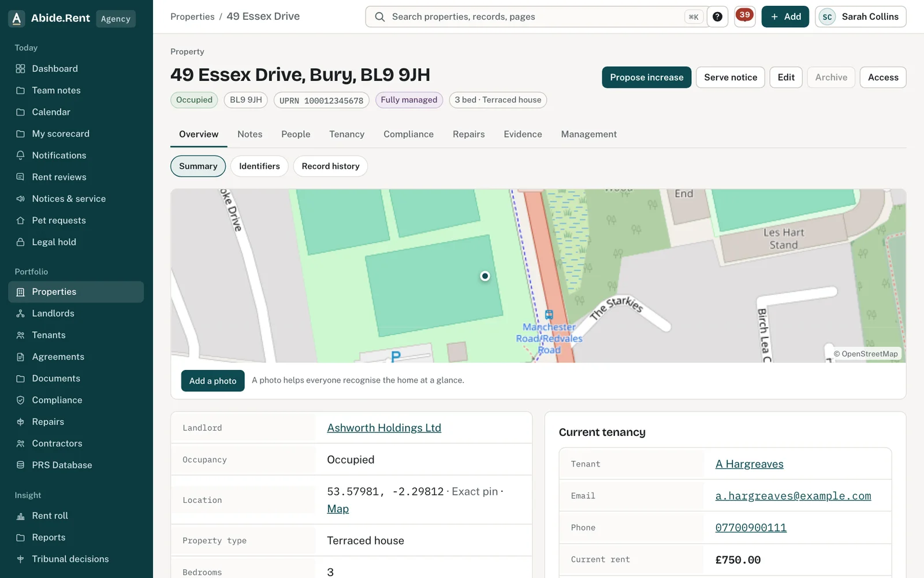The height and width of the screenshot is (578, 924).
Task: Click the Access button
Action: [x=883, y=77]
